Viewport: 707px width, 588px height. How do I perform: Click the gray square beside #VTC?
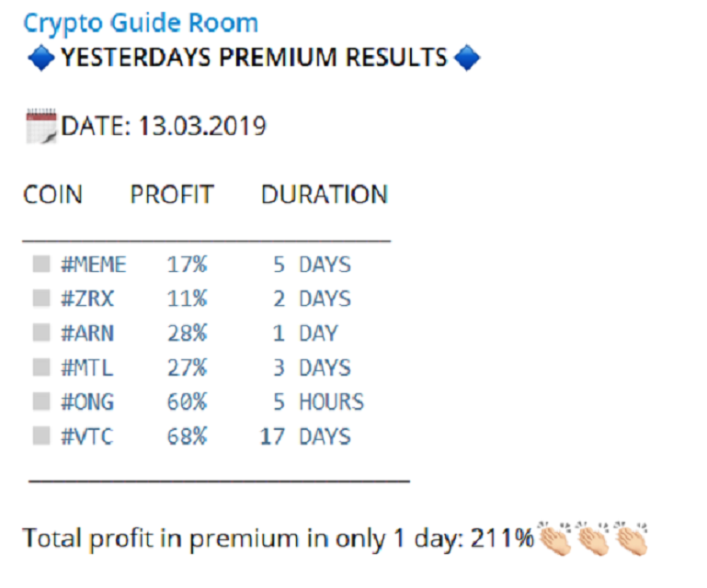[41, 436]
